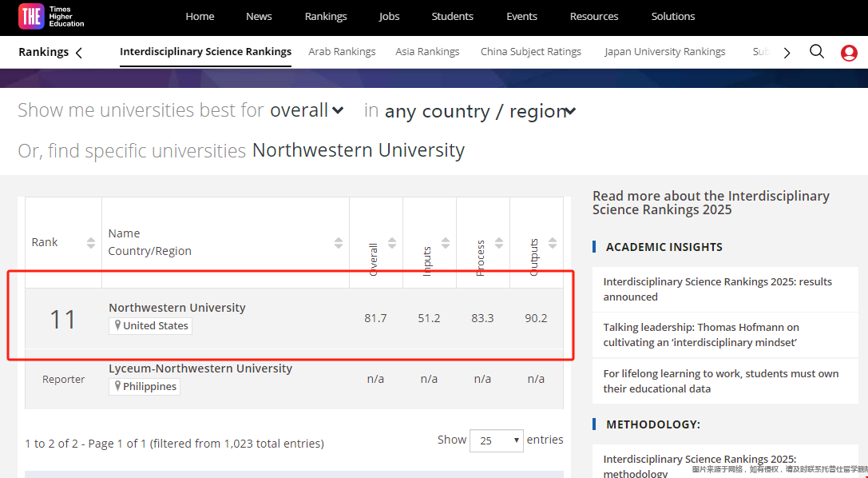Open the 'any country / region' dropdown
This screenshot has height=478, width=868.
(481, 111)
